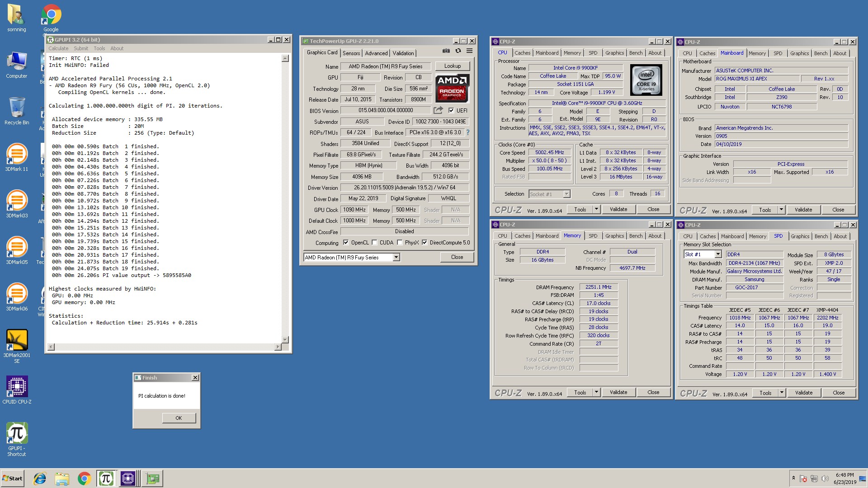Screen dimensions: 868x488
Task: Toggle the DirectCompute 5.0 checkbox
Action: point(425,243)
